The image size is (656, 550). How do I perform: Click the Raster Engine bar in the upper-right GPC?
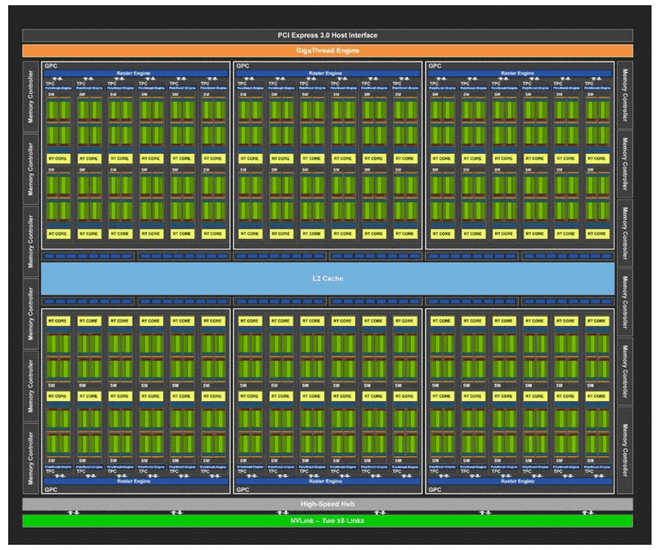coord(520,74)
